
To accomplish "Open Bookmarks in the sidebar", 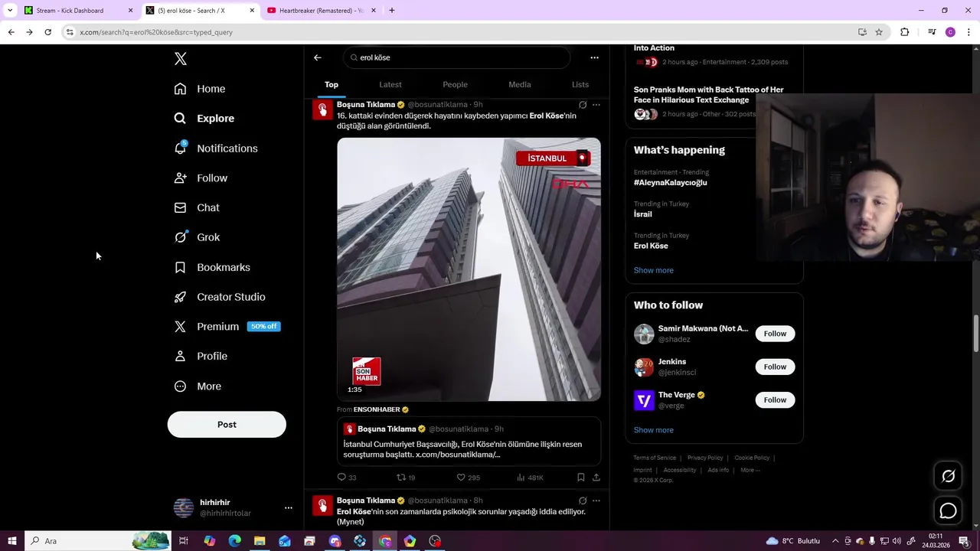I will click(x=212, y=267).
